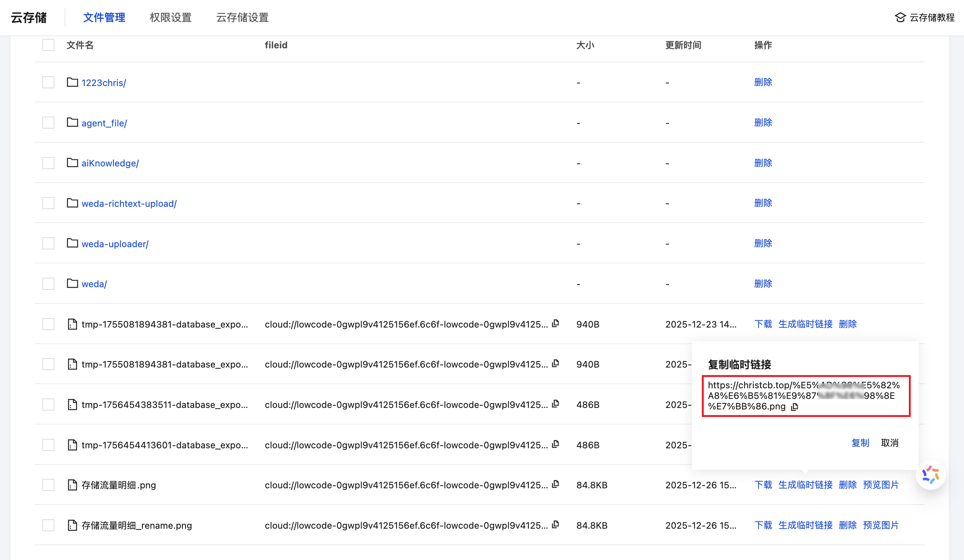The width and height of the screenshot is (964, 560).
Task: Tick checkbox for 1223chris folder
Action: pyautogui.click(x=48, y=83)
